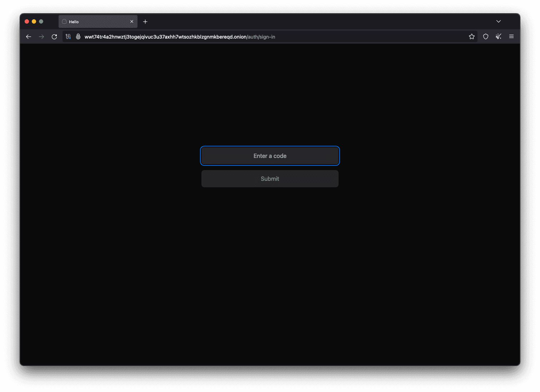Screen dimensions: 540x392
Task: Reload the current onion page
Action: click(54, 37)
